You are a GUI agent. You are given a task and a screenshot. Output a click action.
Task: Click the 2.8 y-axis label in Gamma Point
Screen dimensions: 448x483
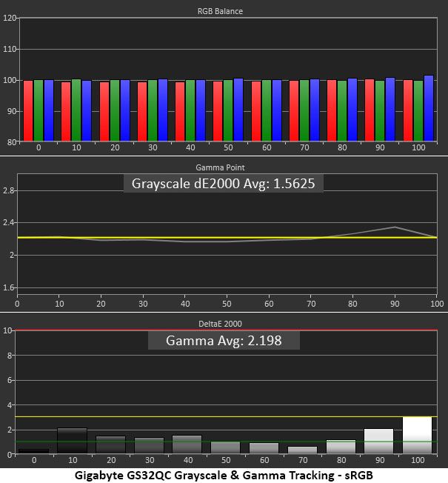pyautogui.click(x=8, y=191)
